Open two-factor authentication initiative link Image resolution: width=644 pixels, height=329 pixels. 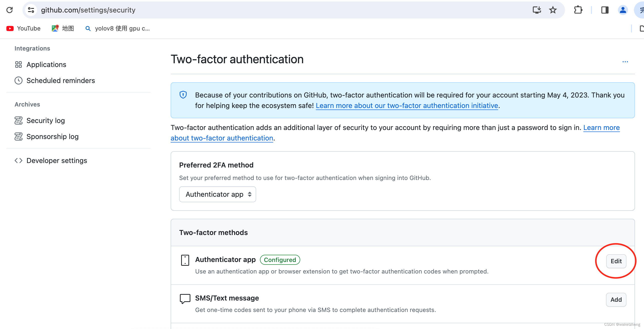(407, 106)
